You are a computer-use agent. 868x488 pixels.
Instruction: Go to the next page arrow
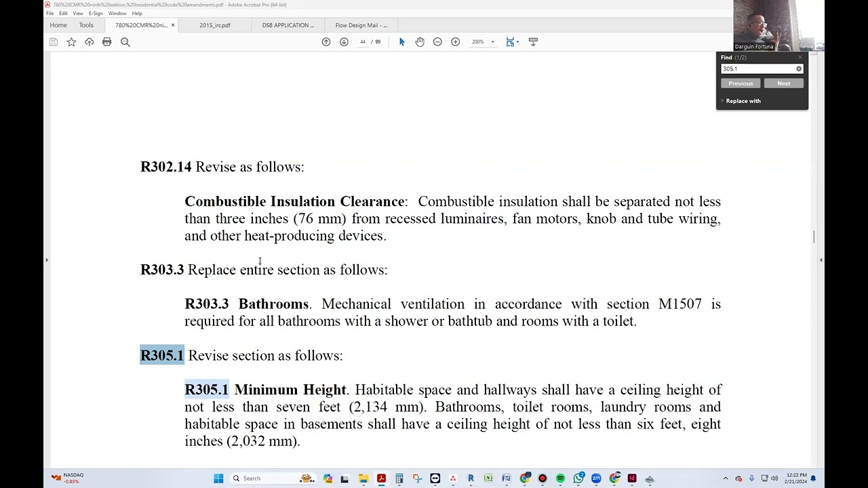point(344,42)
